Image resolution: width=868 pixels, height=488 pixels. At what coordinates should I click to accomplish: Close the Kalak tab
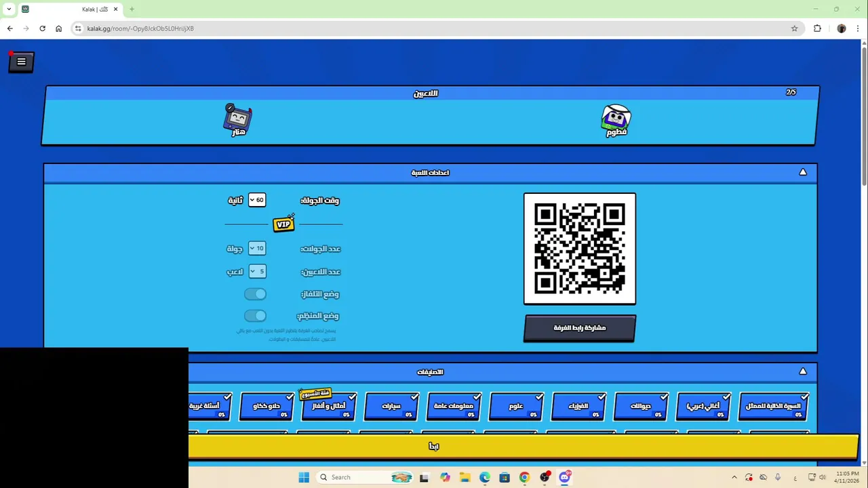[x=116, y=9]
